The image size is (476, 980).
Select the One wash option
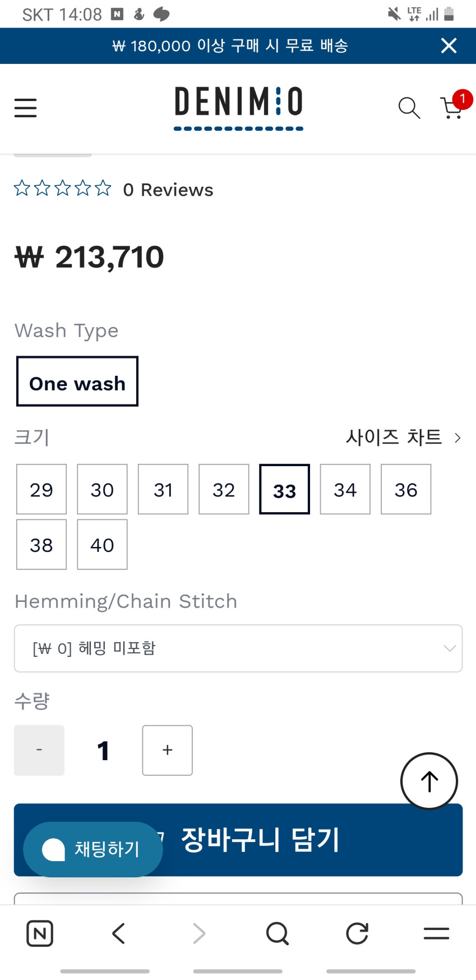[77, 381]
